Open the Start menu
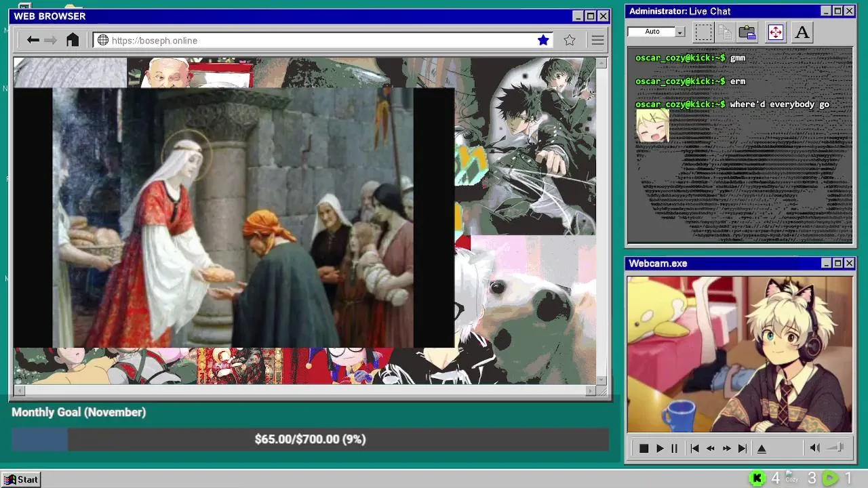 coord(21,479)
